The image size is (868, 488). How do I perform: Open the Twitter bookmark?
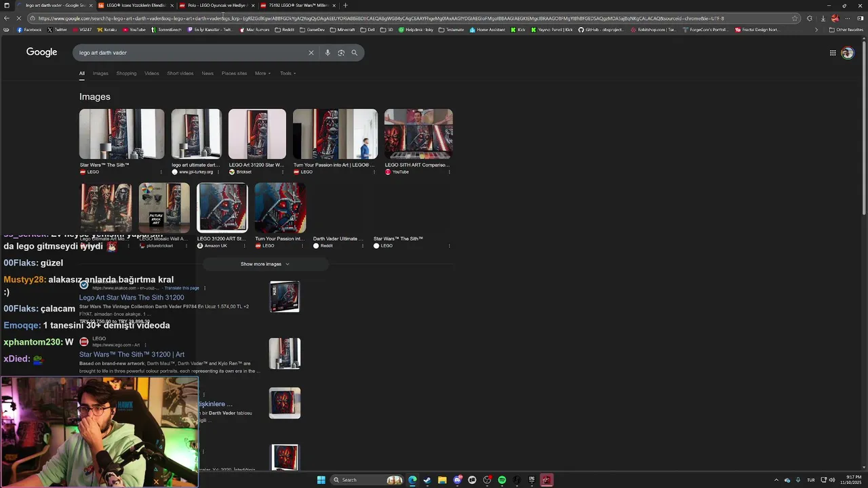point(57,30)
